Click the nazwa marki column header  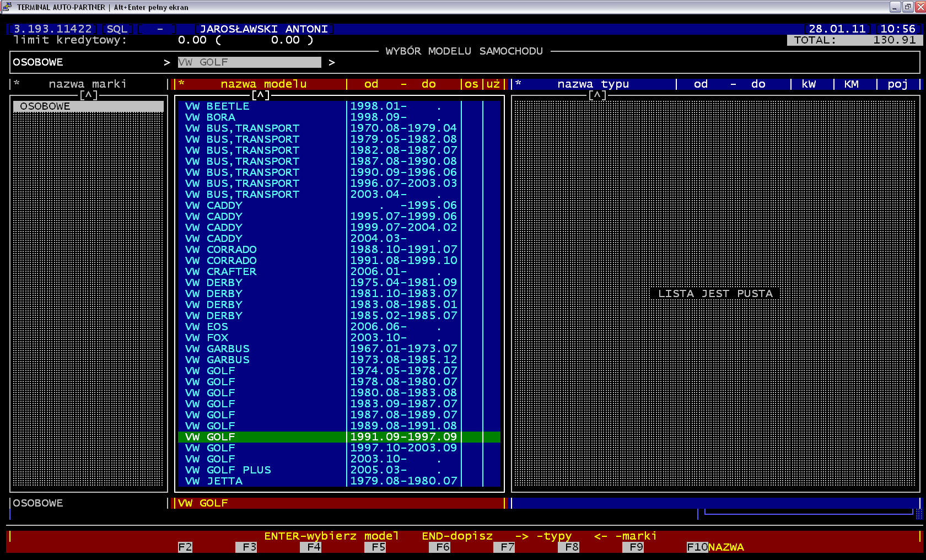(x=88, y=84)
